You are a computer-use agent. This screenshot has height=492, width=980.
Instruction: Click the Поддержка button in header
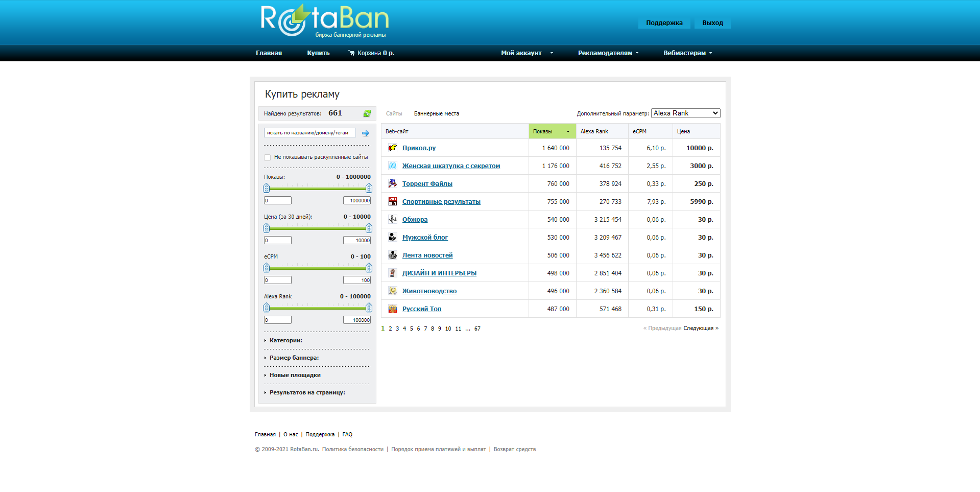point(664,23)
